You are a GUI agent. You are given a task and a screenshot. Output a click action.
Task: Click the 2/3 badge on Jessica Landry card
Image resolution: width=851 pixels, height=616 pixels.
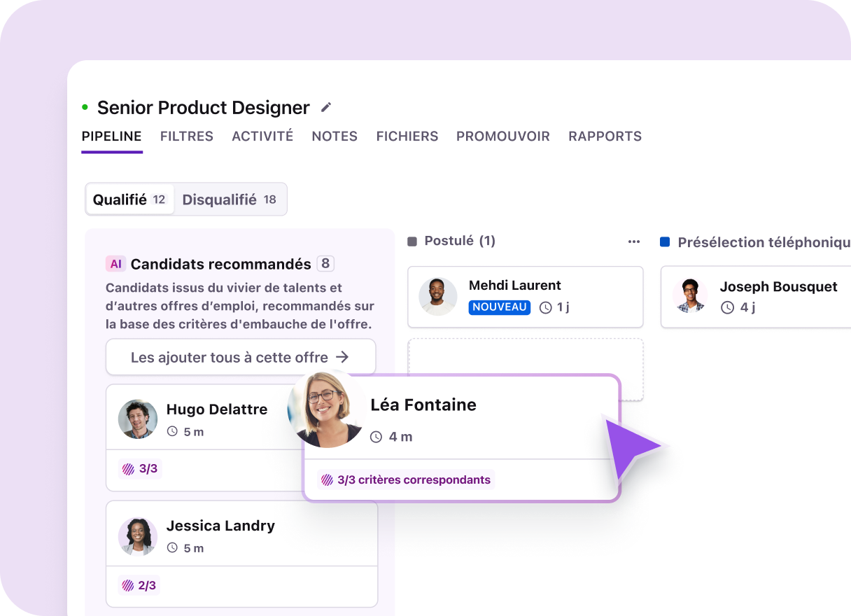click(x=139, y=585)
